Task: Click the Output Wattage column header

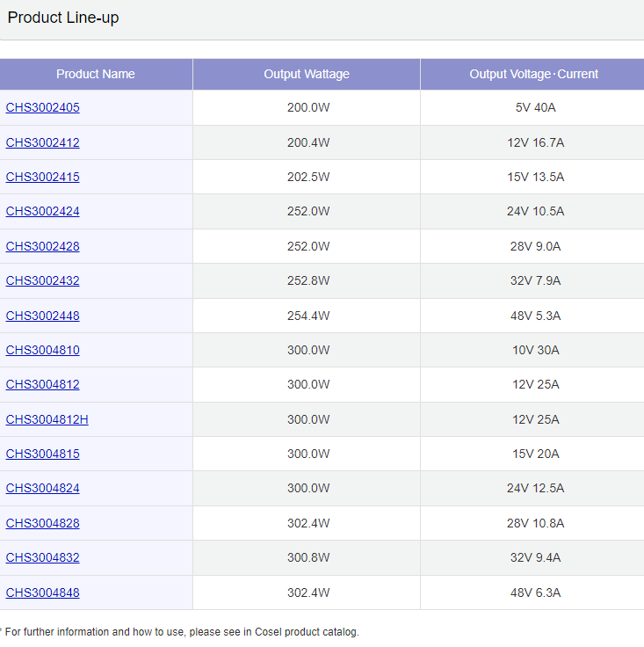Action: click(307, 74)
